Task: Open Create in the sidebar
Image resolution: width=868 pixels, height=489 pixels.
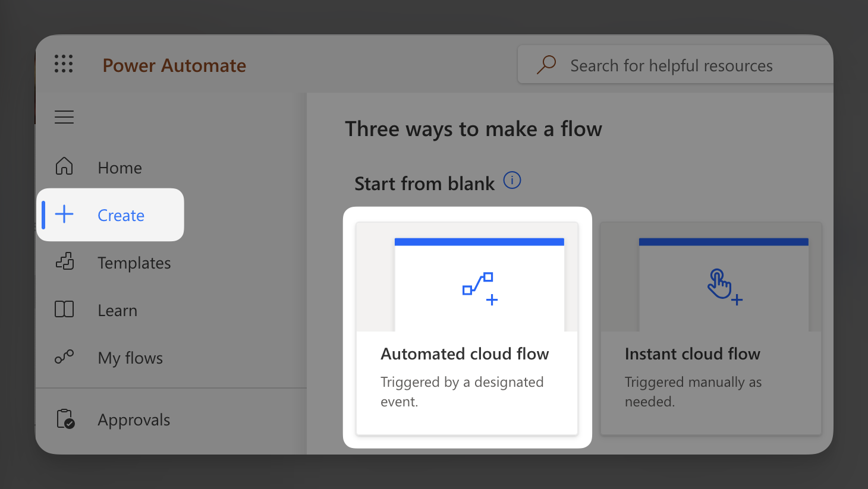Action: pyautogui.click(x=121, y=215)
